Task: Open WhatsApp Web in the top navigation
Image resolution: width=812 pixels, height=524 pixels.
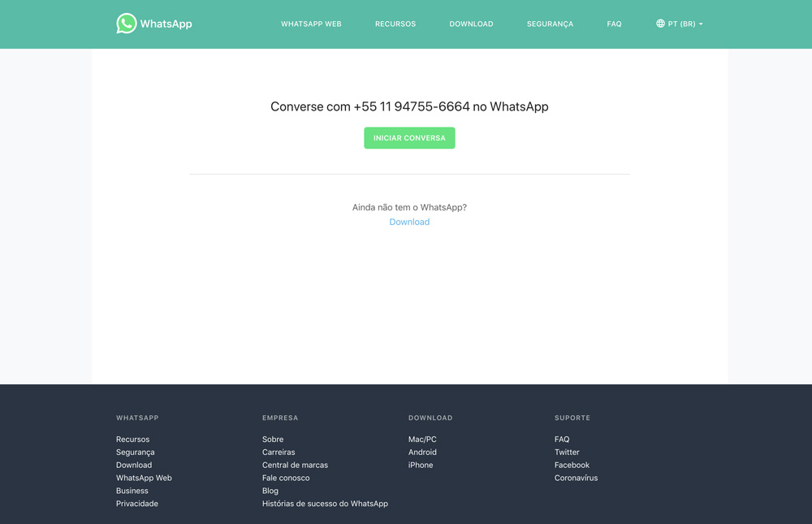Action: pyautogui.click(x=311, y=24)
